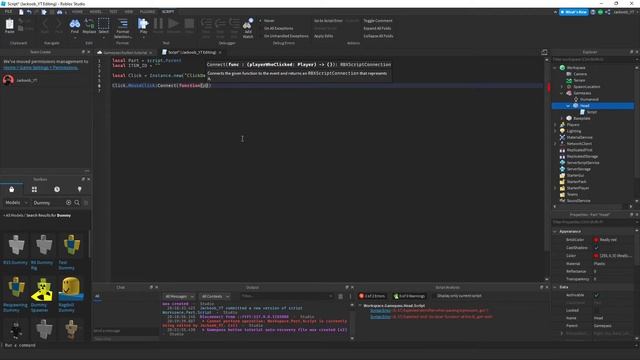The height and width of the screenshot is (360, 640).
Task: Click the BrickColor Really red swatch
Action: coord(596,240)
